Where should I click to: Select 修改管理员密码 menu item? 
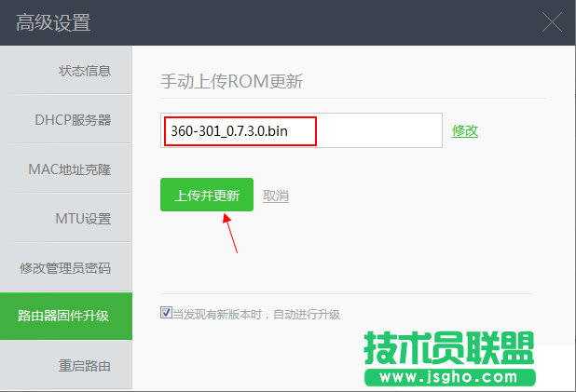tap(66, 267)
